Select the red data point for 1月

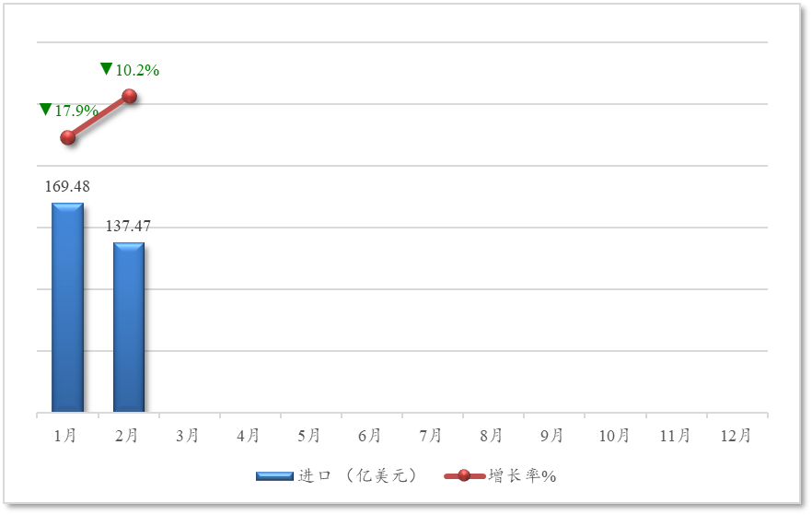coord(68,137)
